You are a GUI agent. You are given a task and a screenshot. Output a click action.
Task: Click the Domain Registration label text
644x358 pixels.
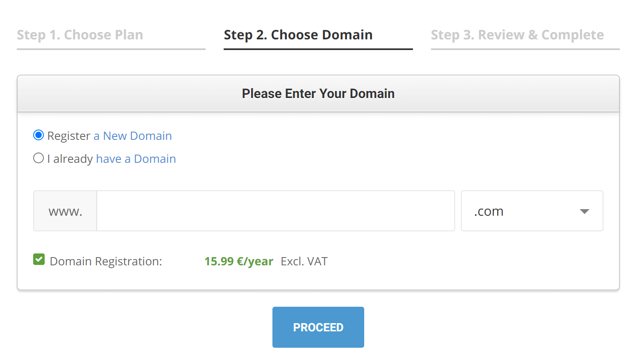pos(106,261)
